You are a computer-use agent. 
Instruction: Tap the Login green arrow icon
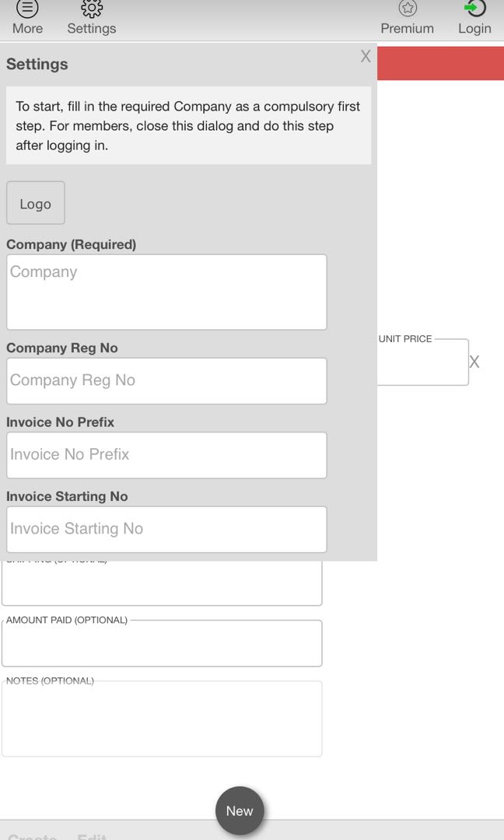point(474,9)
